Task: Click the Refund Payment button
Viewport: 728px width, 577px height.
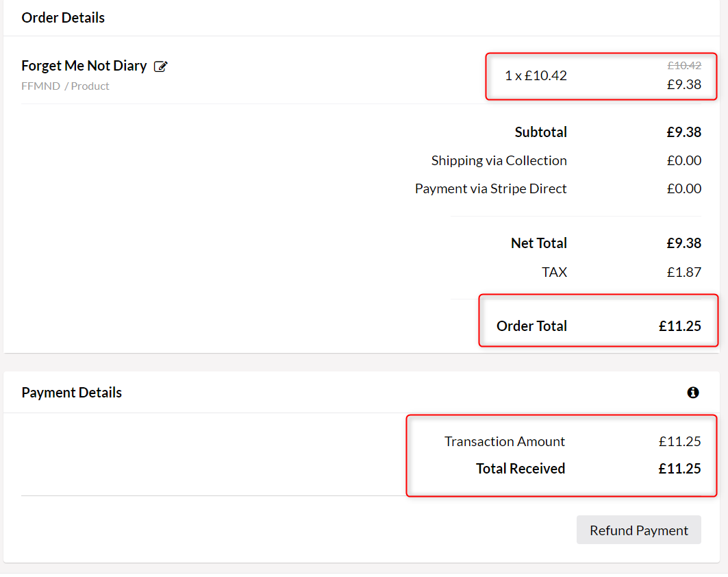Action: tap(639, 530)
